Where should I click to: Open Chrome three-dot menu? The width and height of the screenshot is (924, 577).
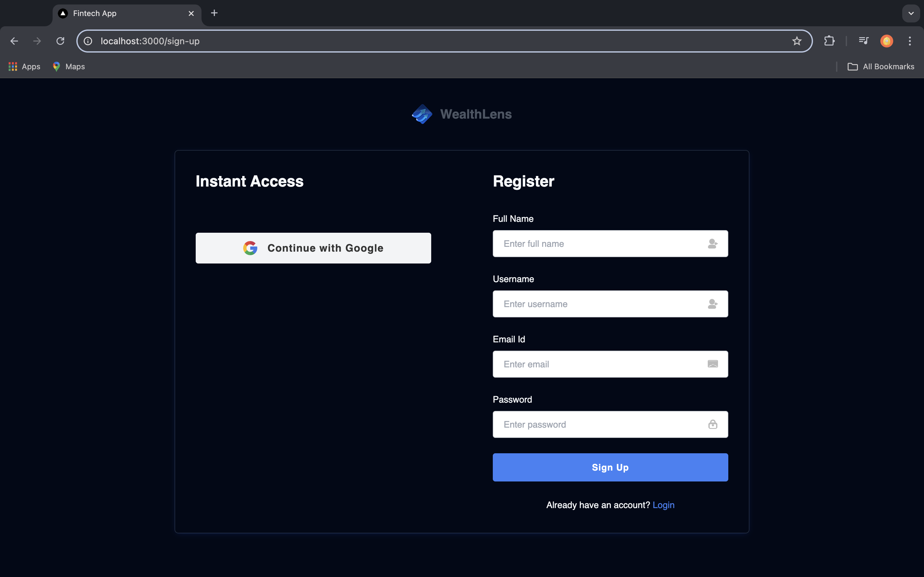[910, 41]
